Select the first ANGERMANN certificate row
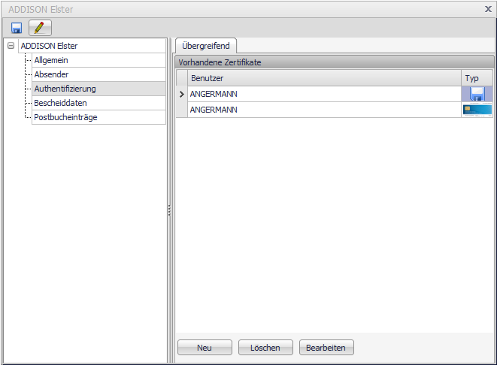 coord(334,94)
